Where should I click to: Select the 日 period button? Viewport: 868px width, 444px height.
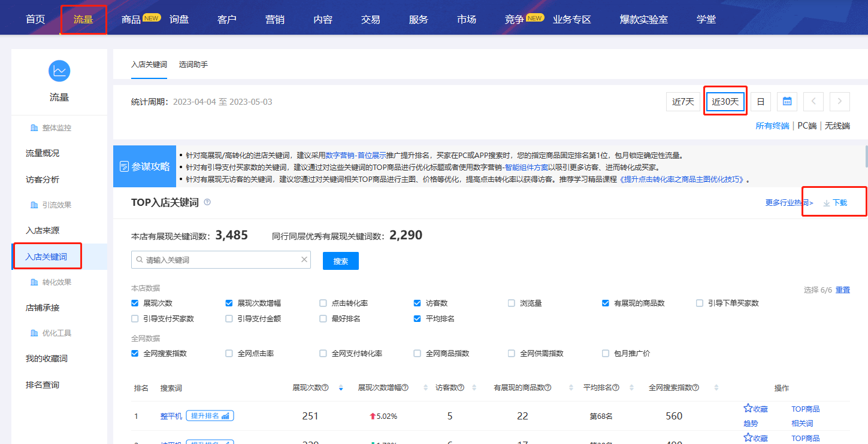[761, 102]
